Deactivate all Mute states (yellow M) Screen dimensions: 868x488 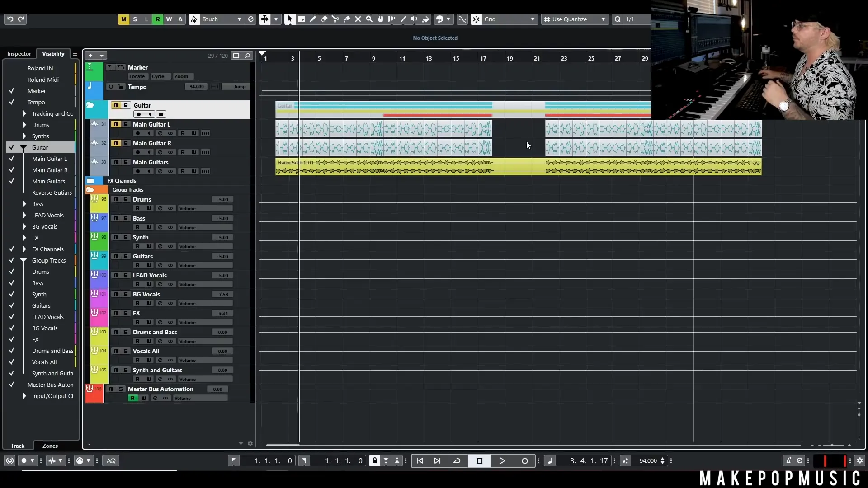click(x=123, y=19)
